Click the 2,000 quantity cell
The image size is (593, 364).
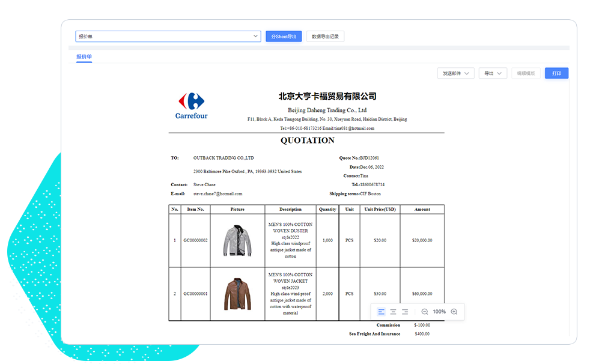point(327,294)
